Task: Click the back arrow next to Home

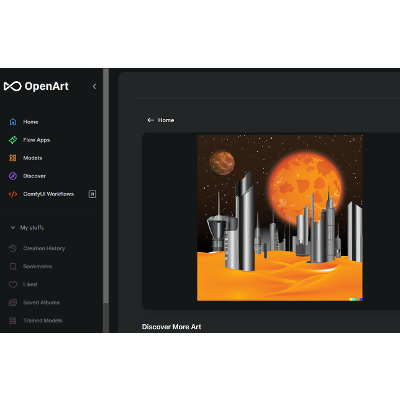Action: 151,120
